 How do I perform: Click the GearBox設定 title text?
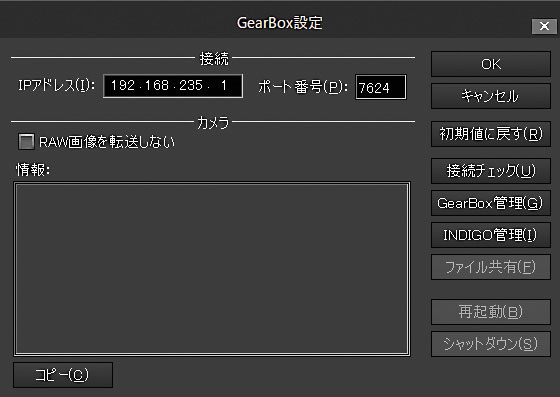pos(280,23)
